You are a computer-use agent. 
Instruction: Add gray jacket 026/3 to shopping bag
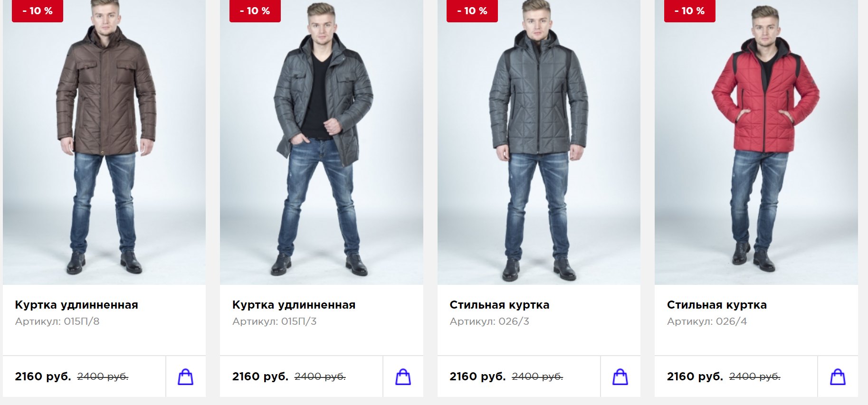pos(620,377)
